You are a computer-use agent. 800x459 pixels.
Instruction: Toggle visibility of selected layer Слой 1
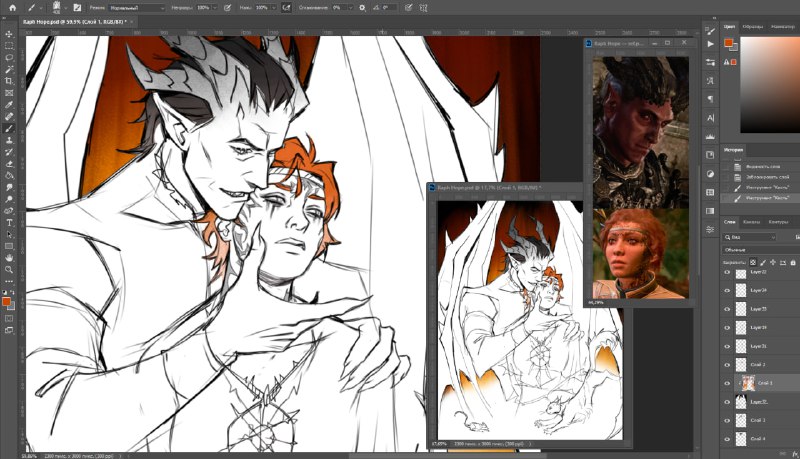pos(727,383)
